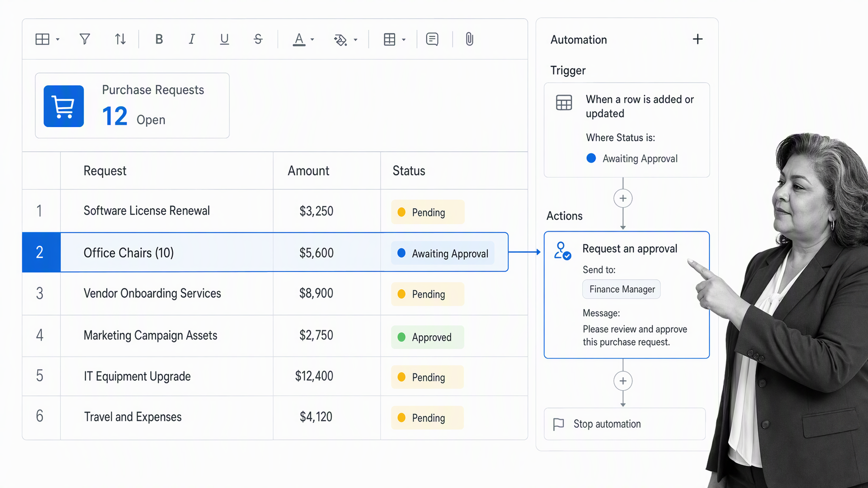Click the comment icon in toolbar
Screen dimensions: 868x488
pos(432,39)
